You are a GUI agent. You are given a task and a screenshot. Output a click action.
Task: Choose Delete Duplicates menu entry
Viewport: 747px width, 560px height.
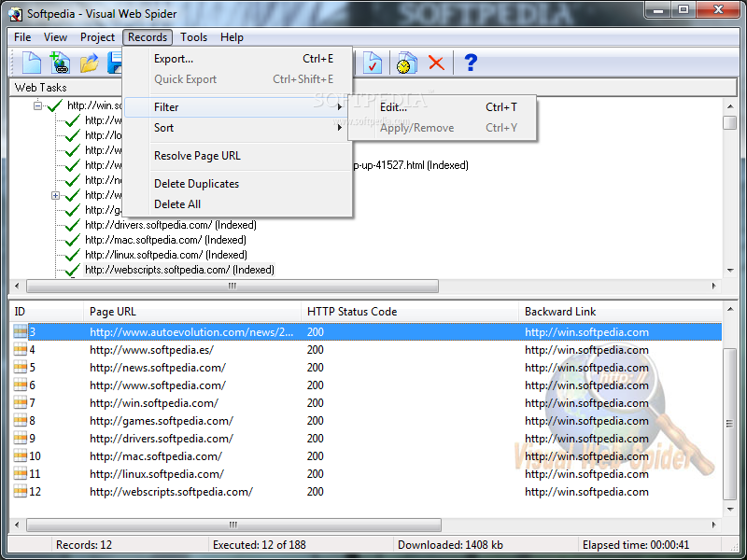click(238, 184)
